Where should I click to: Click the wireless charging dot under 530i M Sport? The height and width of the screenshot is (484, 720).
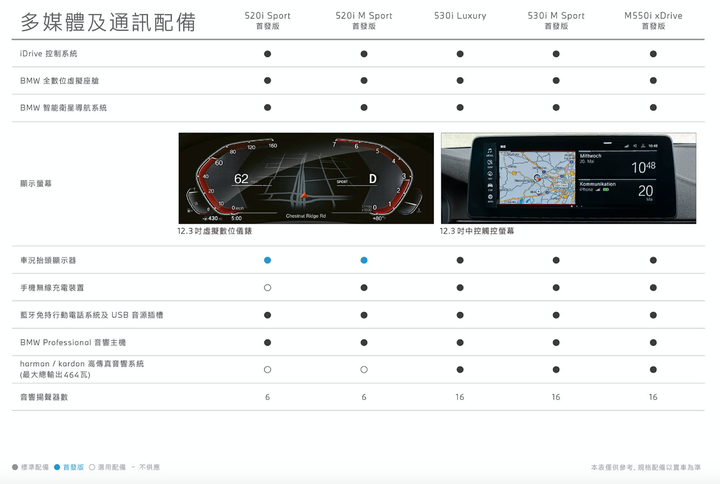click(556, 288)
